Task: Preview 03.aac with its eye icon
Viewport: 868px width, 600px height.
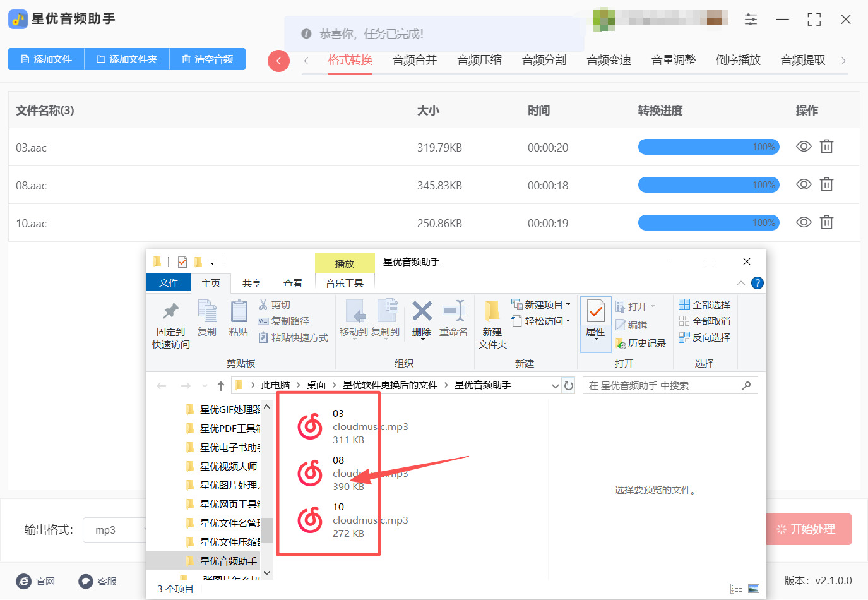Action: [804, 147]
